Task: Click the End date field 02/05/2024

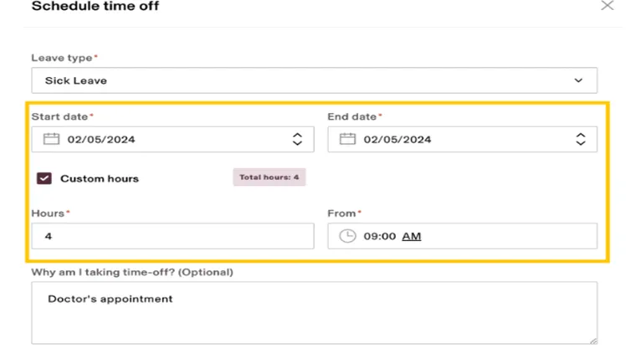Action: (463, 140)
